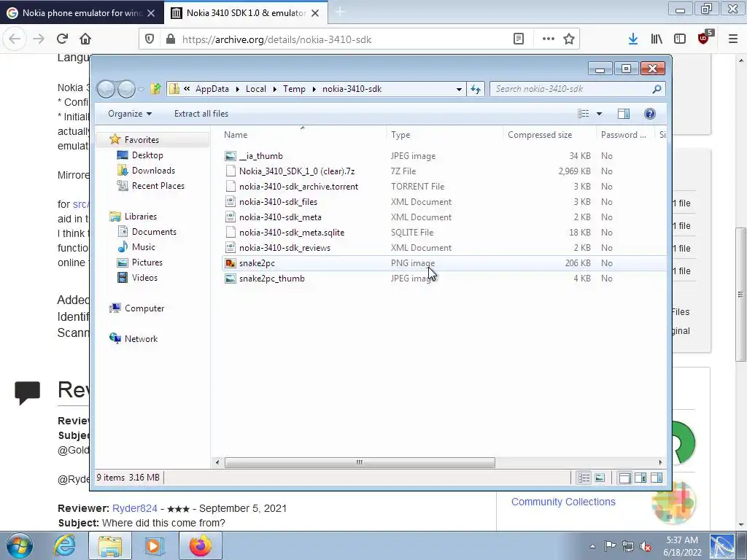Open uBlock Origin extension icon
The height and width of the screenshot is (560, 747).
point(704,38)
